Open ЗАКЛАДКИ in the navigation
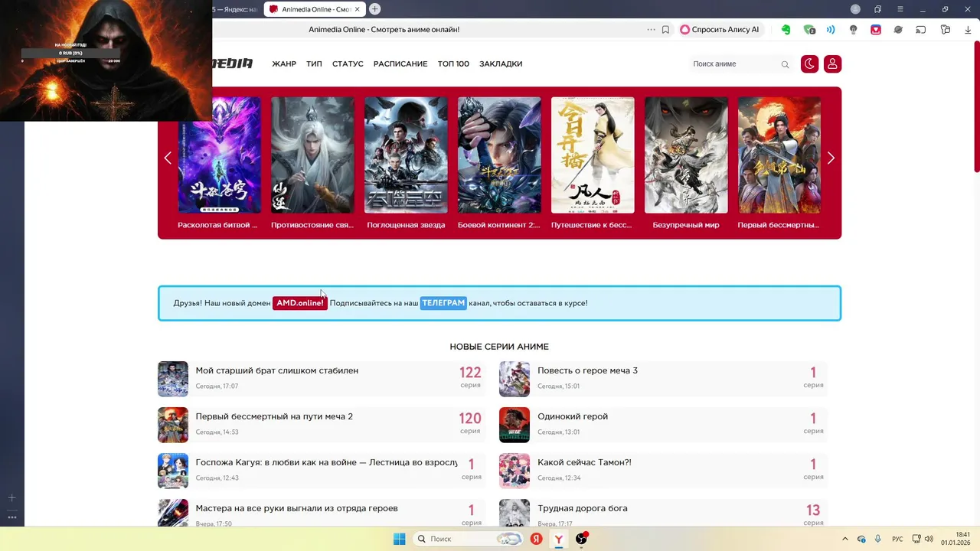This screenshot has width=980, height=551. pos(501,64)
